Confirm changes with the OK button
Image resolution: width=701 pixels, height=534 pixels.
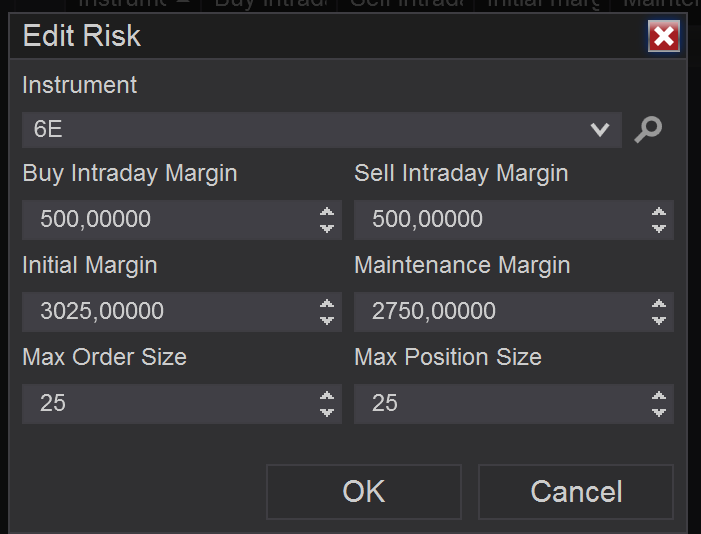coord(364,491)
